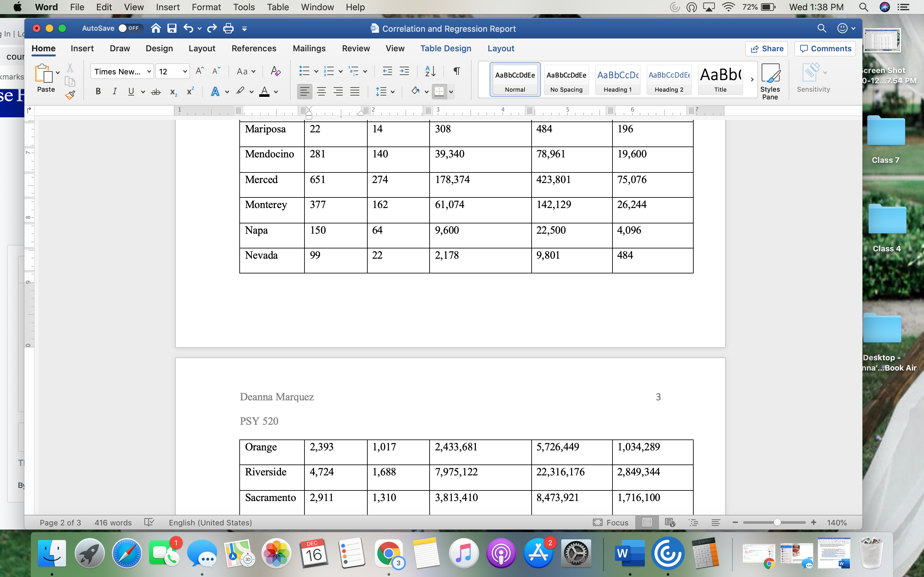
Task: Click the Format Painter brush icon
Action: [x=70, y=96]
